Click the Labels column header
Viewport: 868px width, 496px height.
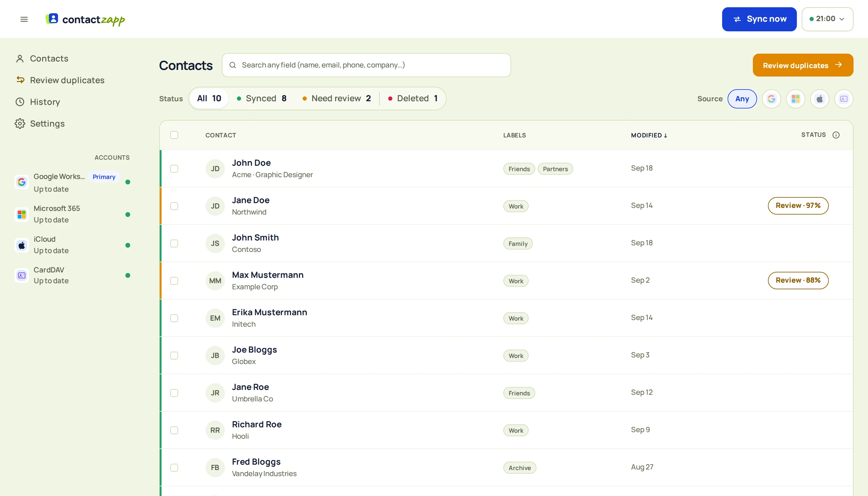514,135
